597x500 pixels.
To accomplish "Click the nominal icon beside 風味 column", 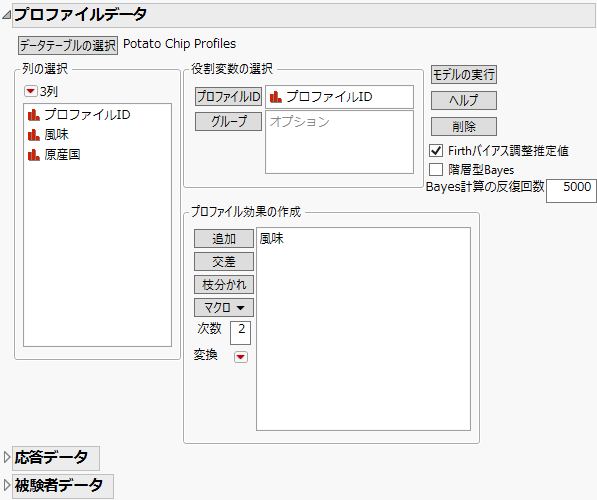I will 34,135.
